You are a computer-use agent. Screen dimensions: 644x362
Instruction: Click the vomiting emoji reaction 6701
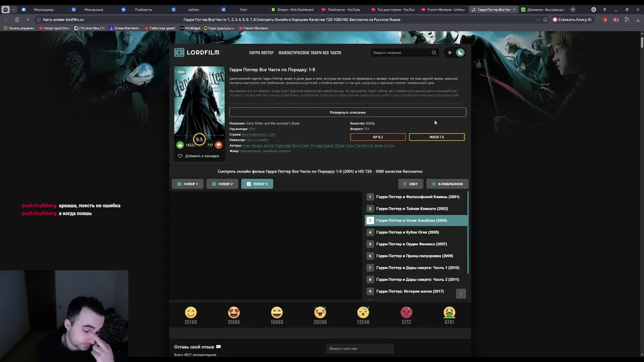click(449, 313)
